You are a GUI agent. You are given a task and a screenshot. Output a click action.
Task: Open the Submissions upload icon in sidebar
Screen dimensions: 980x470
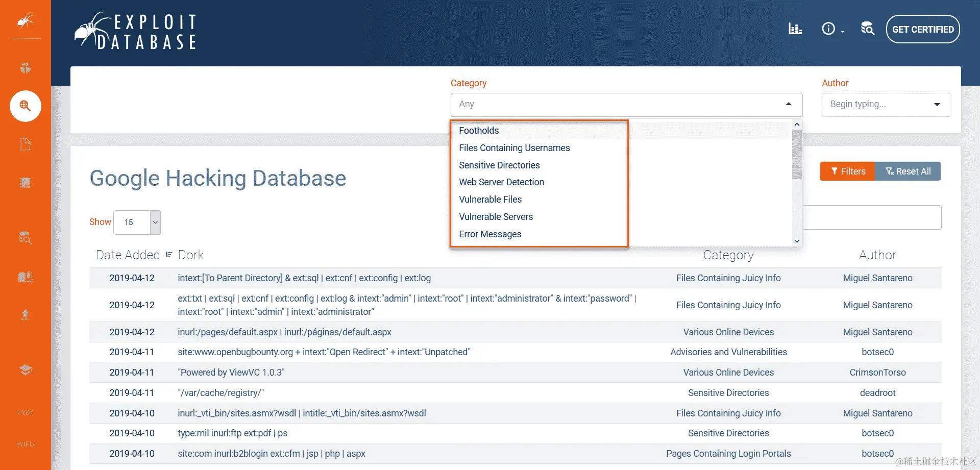[x=25, y=314]
